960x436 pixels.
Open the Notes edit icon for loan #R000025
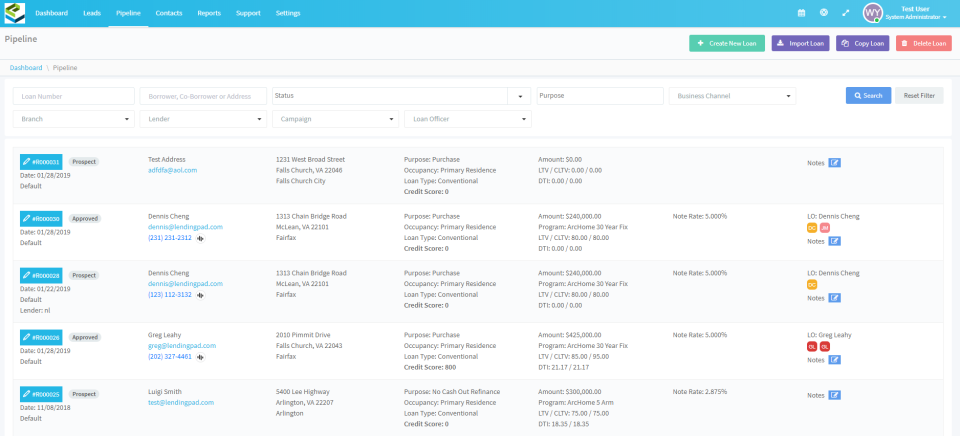click(x=834, y=396)
